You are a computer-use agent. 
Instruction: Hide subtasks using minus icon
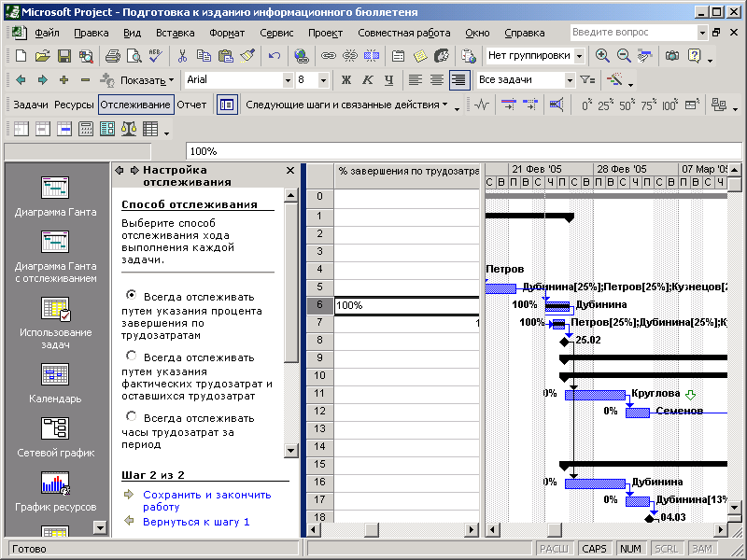point(85,80)
